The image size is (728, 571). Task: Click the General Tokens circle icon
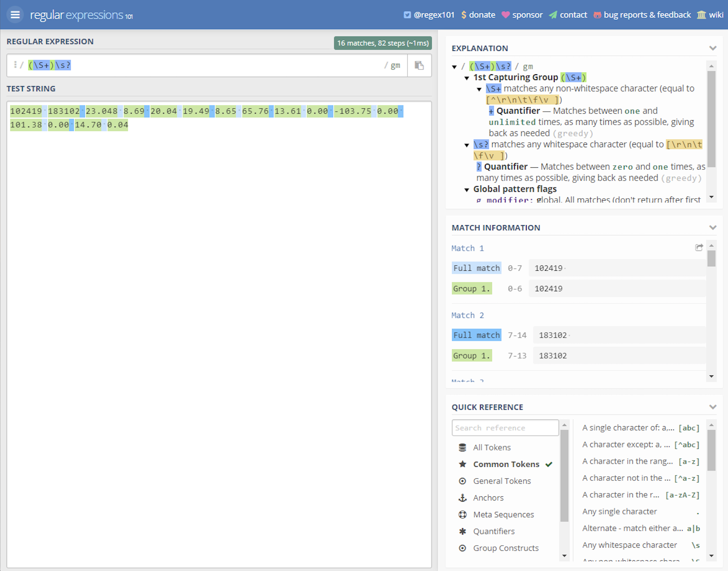pyautogui.click(x=462, y=481)
